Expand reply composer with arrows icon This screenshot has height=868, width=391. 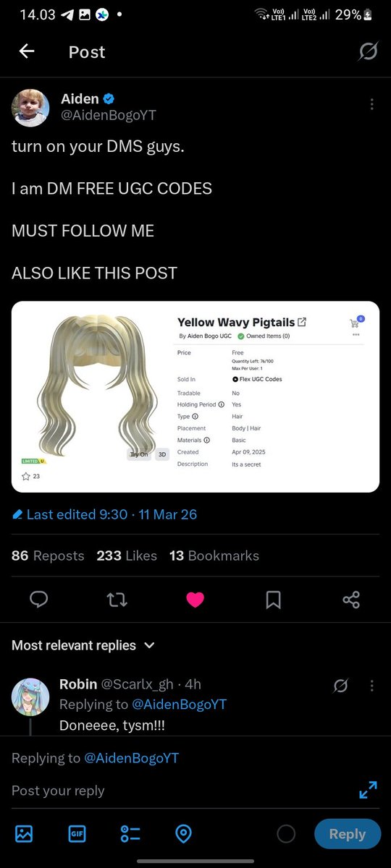pyautogui.click(x=368, y=790)
